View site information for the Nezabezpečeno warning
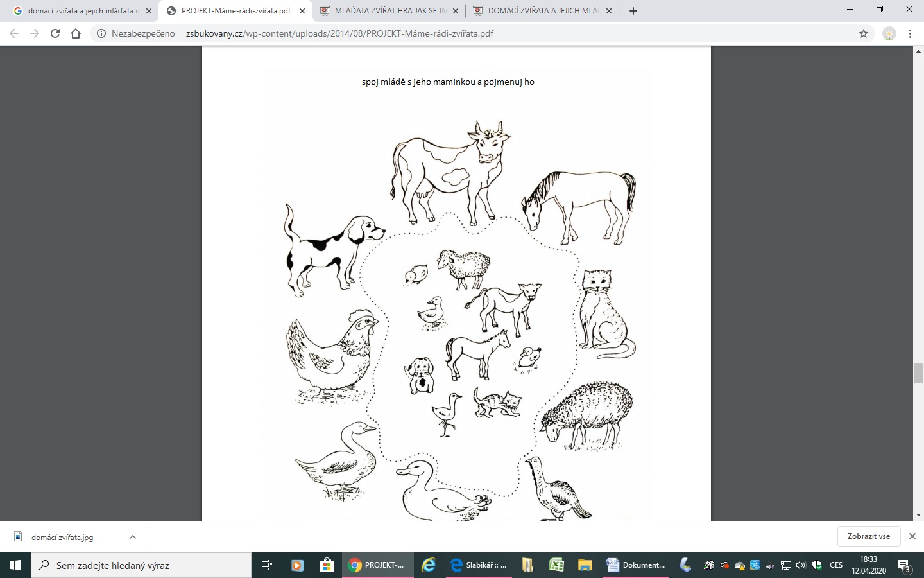This screenshot has width=924, height=578. pos(136,33)
